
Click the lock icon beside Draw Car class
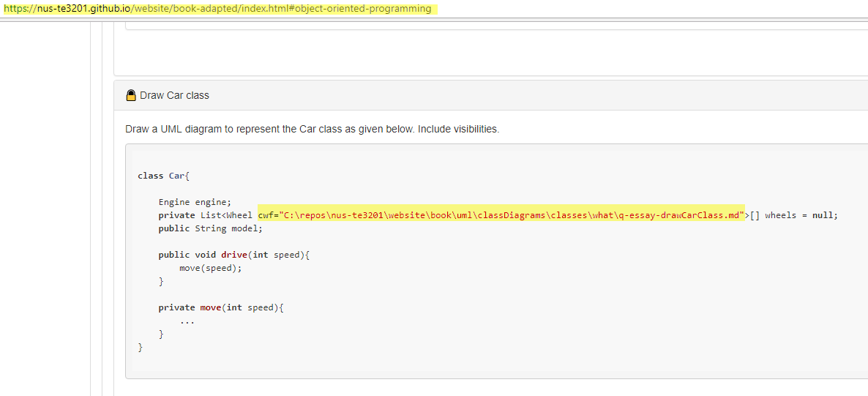click(131, 95)
